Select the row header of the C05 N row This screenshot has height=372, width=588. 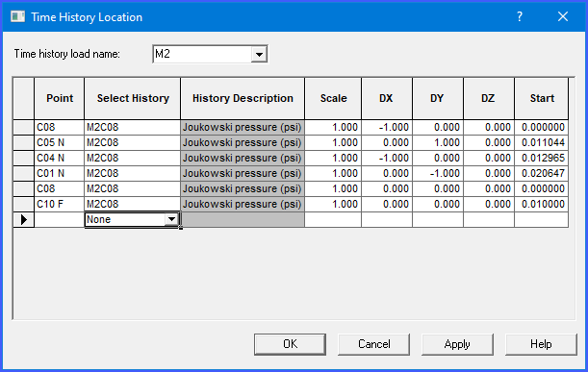pos(24,142)
